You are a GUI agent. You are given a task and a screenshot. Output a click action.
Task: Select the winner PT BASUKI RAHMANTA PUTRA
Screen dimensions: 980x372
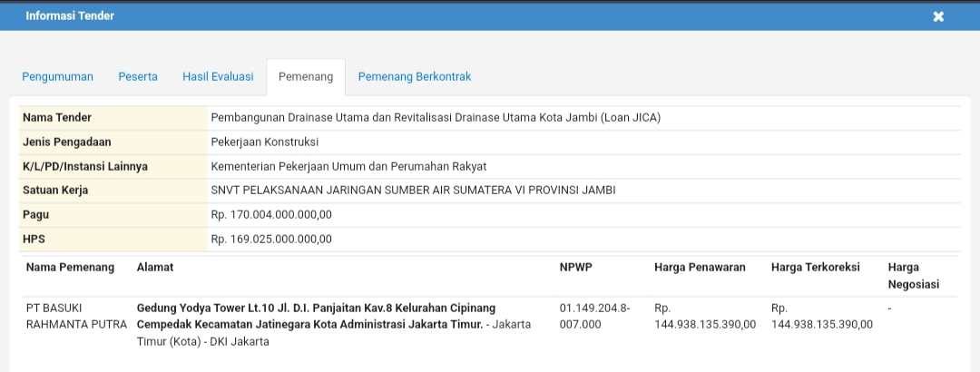tap(76, 317)
